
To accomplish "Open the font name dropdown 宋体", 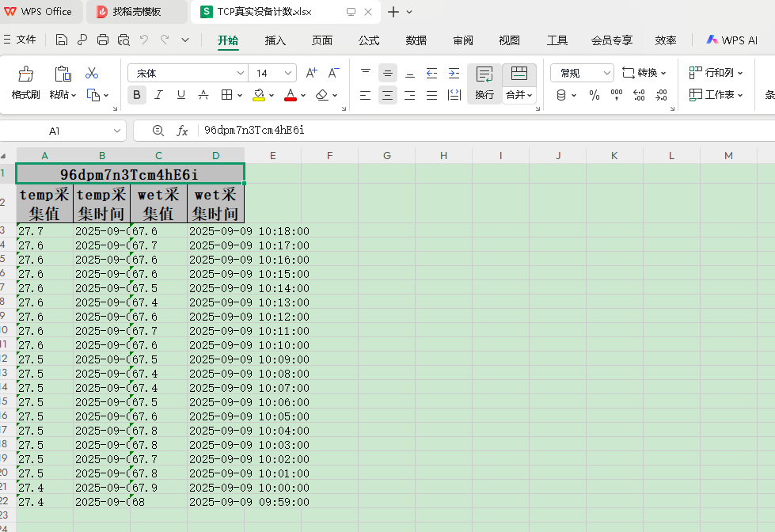I will tap(241, 73).
